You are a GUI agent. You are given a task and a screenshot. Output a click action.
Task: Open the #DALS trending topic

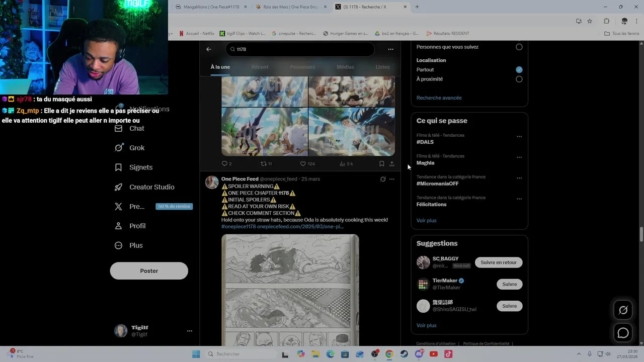click(x=425, y=142)
